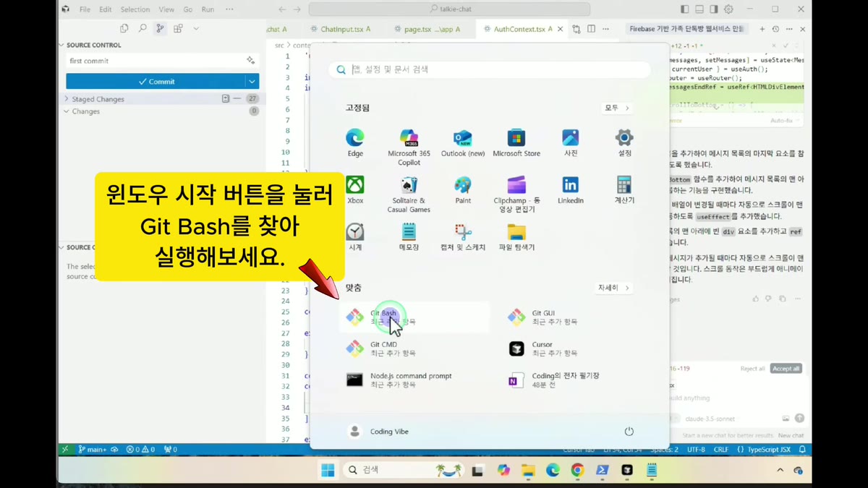
Task: Open the Edge pinned app
Action: click(355, 142)
